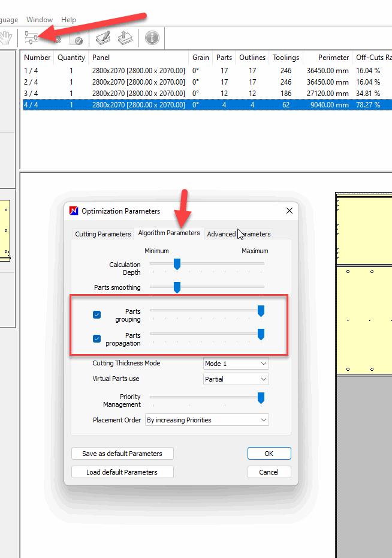Click the edit sheets pencil icon
Image resolution: width=392 pixels, height=558 pixels.
click(x=103, y=38)
